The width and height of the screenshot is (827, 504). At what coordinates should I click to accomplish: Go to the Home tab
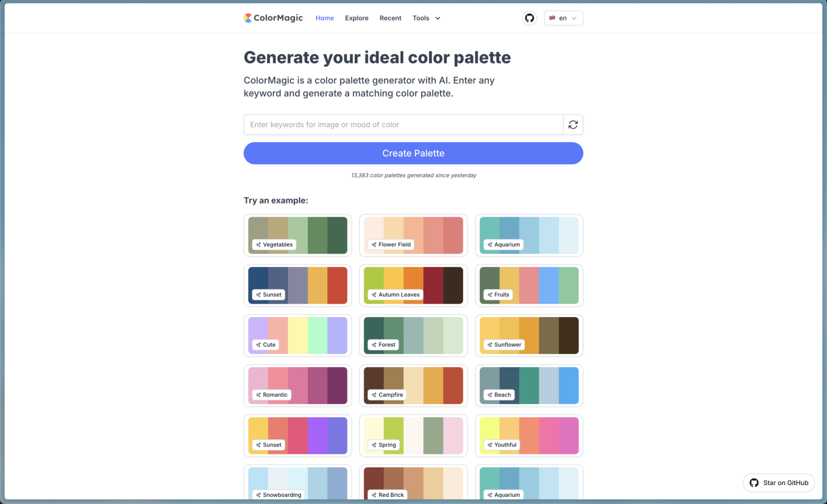click(x=325, y=18)
